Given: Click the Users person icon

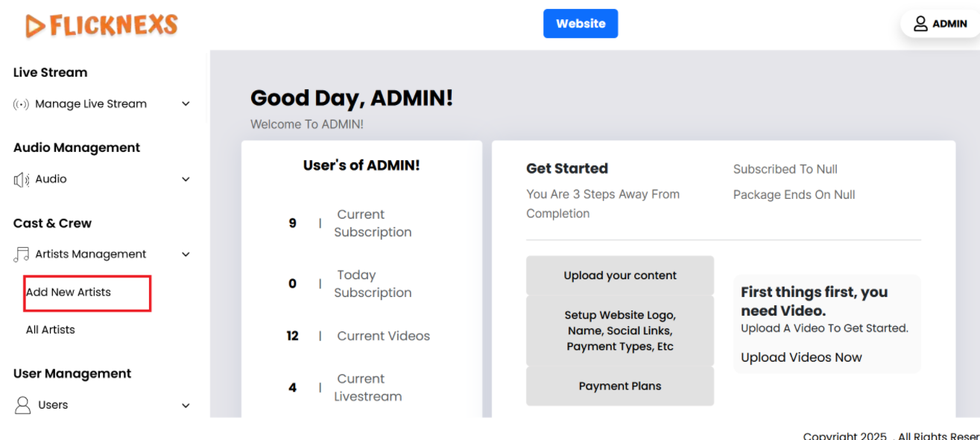Looking at the screenshot, I should pyautogui.click(x=22, y=405).
